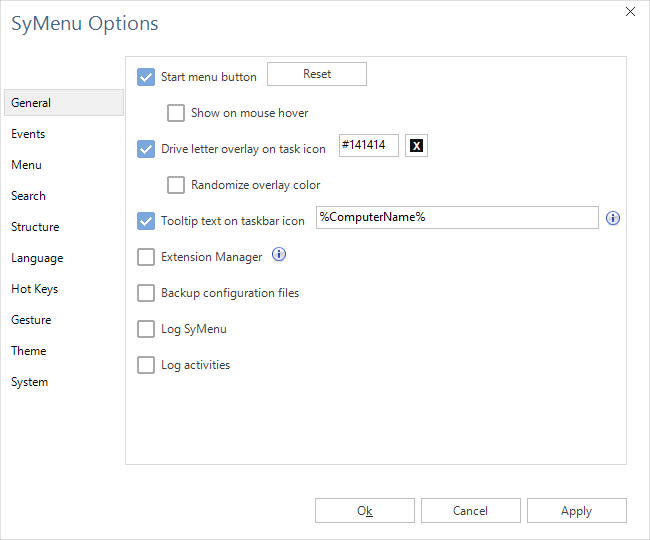The width and height of the screenshot is (650, 540).
Task: Go to the Theme section
Action: point(29,351)
